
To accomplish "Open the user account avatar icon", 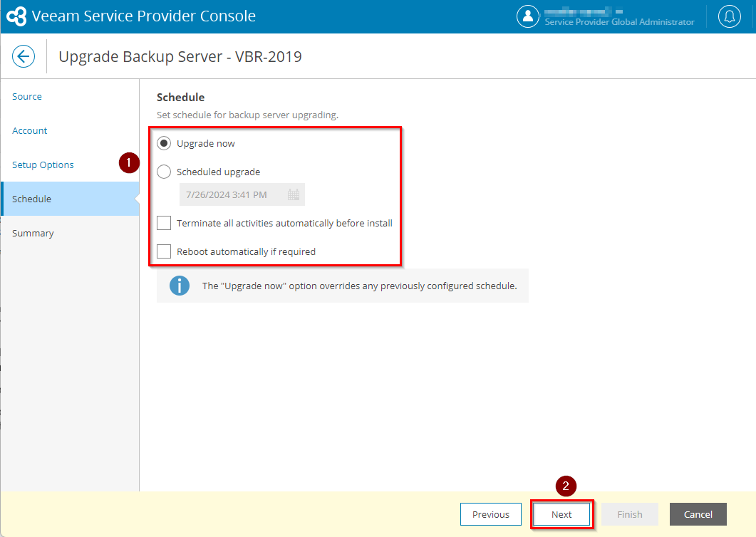I will [x=528, y=16].
